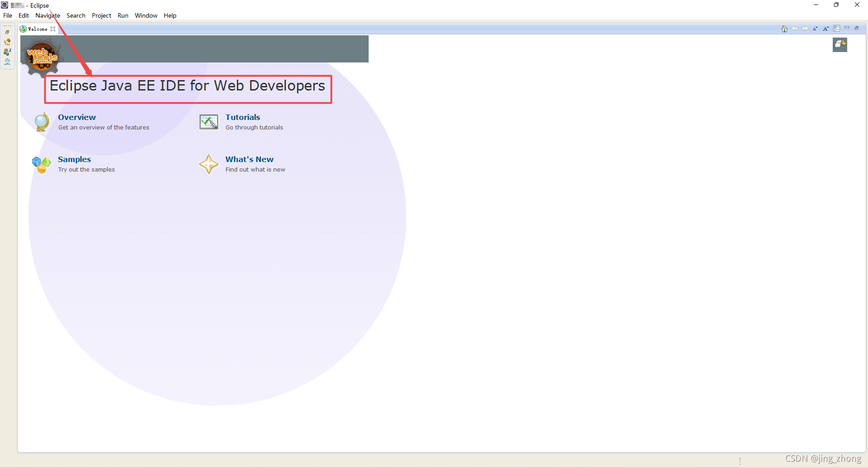Click the 'Eclipse Java EE IDE for Web Developers' heading

187,86
